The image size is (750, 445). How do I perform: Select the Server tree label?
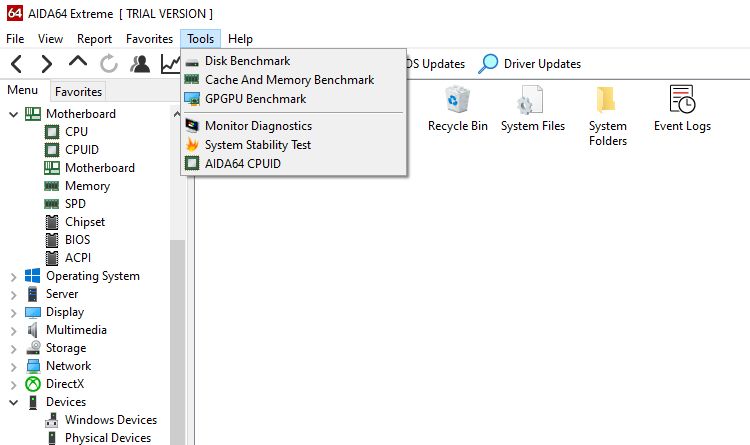coord(62,294)
